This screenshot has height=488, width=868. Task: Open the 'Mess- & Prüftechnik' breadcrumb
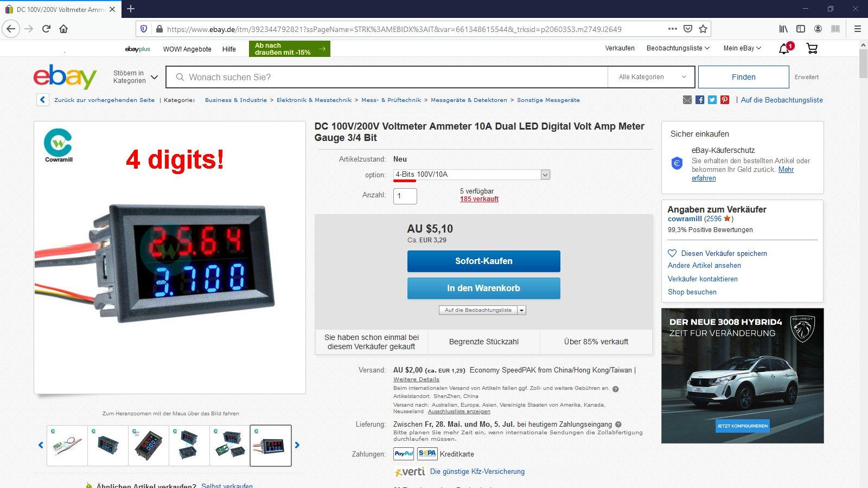(x=391, y=100)
